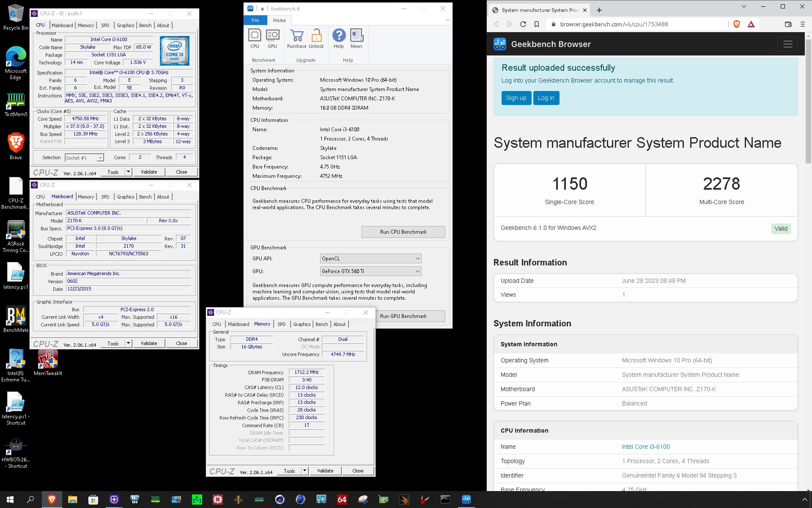Click the Purchase cart icon in Geekbench
The height and width of the screenshot is (508, 812).
click(x=296, y=39)
